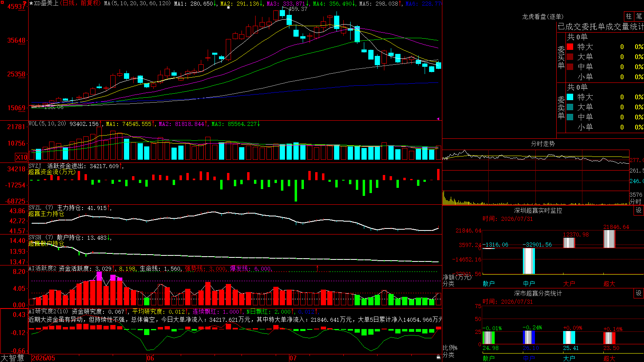Click the cyan 特大 sell-order color swatch

570,97
